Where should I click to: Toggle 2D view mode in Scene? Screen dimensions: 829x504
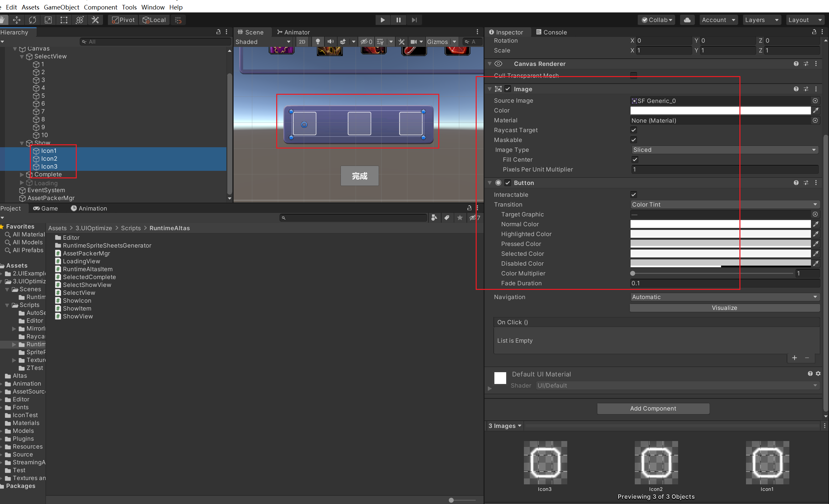click(x=302, y=42)
